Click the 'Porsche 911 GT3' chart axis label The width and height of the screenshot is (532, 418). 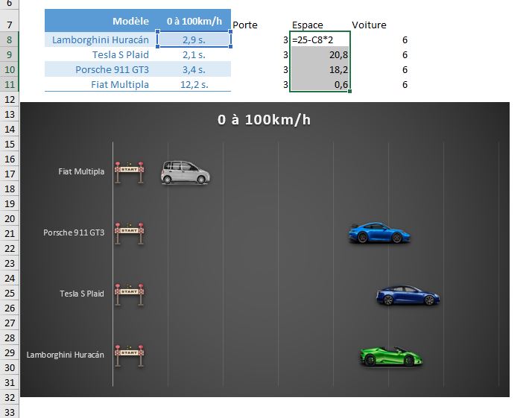click(74, 232)
